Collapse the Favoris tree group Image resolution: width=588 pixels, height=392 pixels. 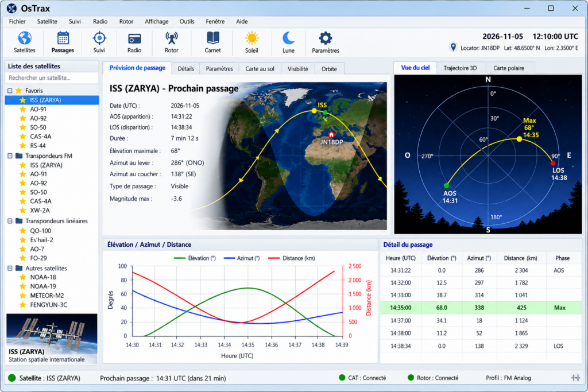coord(10,91)
